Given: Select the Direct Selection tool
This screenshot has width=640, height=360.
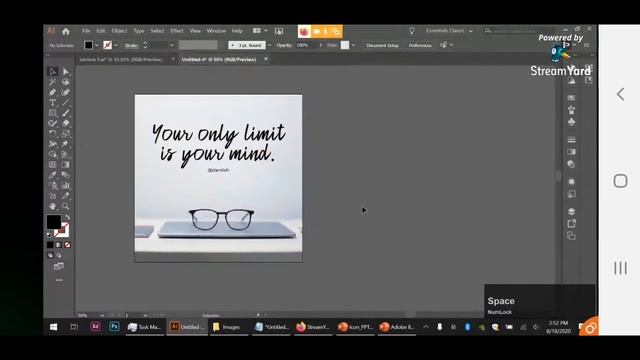Looking at the screenshot, I should point(65,72).
